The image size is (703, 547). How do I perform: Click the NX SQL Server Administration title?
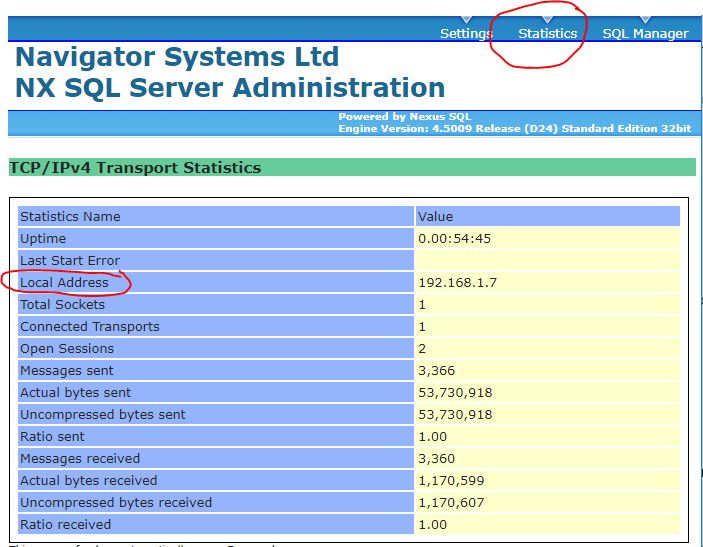pyautogui.click(x=230, y=87)
